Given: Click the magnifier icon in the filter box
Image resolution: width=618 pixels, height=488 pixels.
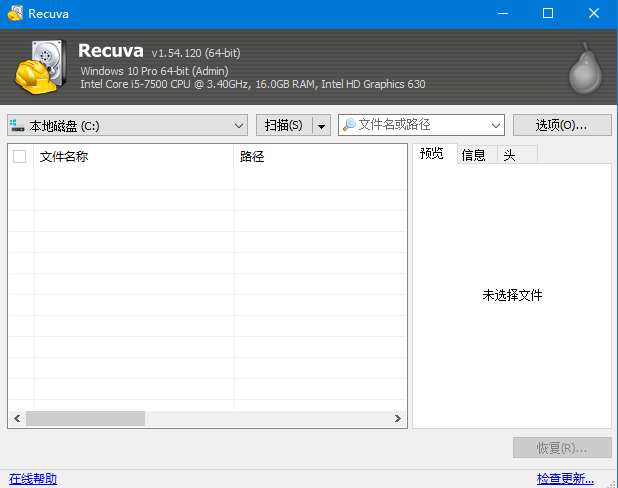Looking at the screenshot, I should click(349, 125).
